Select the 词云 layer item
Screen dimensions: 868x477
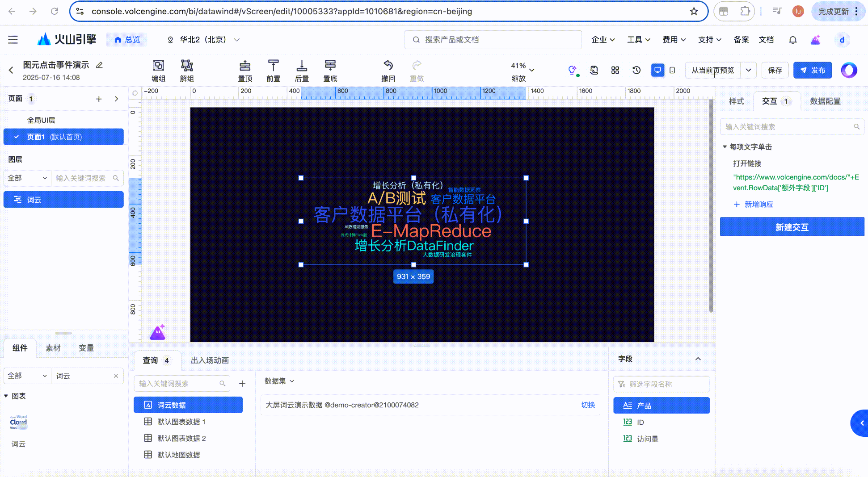pyautogui.click(x=63, y=200)
